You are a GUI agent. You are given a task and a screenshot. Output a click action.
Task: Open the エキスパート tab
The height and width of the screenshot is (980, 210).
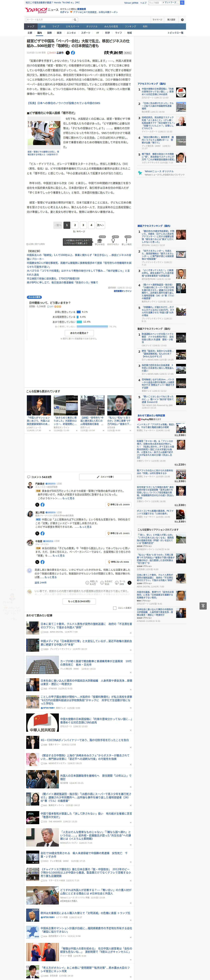(72, 27)
